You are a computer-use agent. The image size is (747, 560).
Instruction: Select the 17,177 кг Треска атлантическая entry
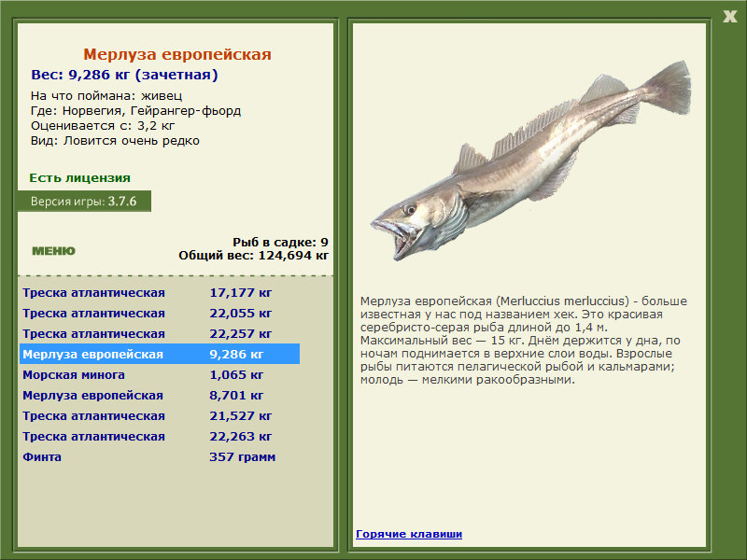pos(160,292)
